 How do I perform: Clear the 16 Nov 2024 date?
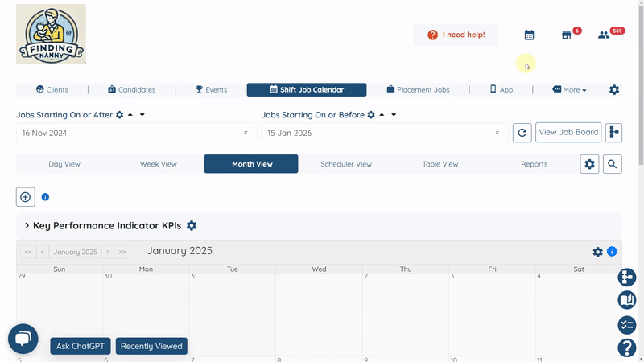(246, 133)
